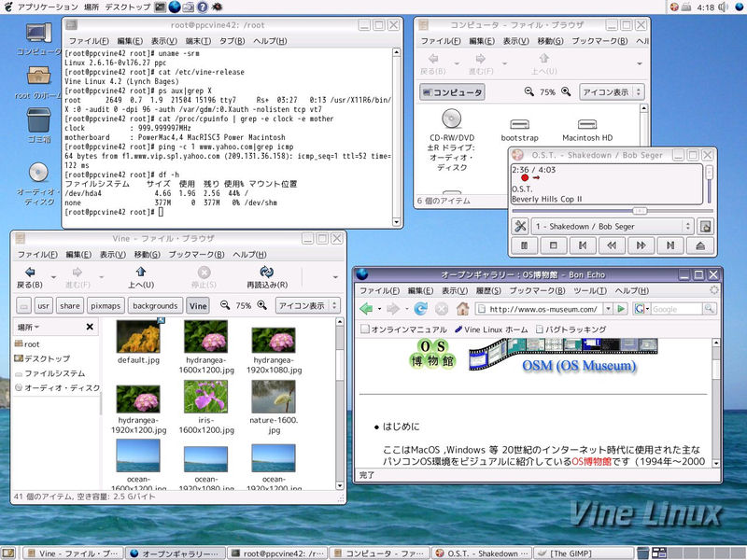Skip to next track in music player

pyautogui.click(x=670, y=245)
